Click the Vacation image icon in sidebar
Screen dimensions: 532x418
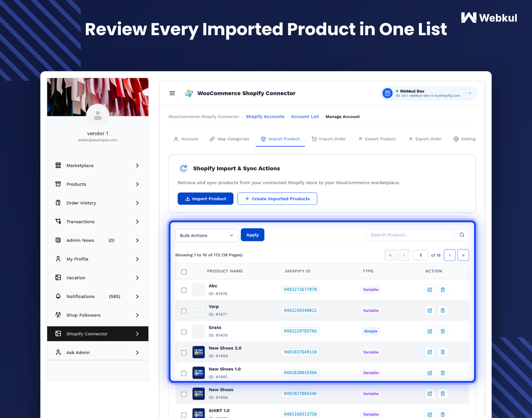(x=58, y=277)
